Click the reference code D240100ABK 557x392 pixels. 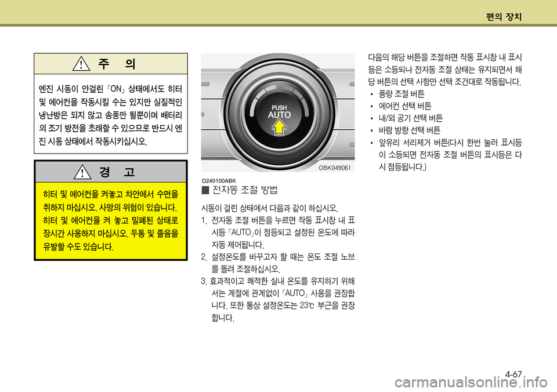[x=219, y=180]
